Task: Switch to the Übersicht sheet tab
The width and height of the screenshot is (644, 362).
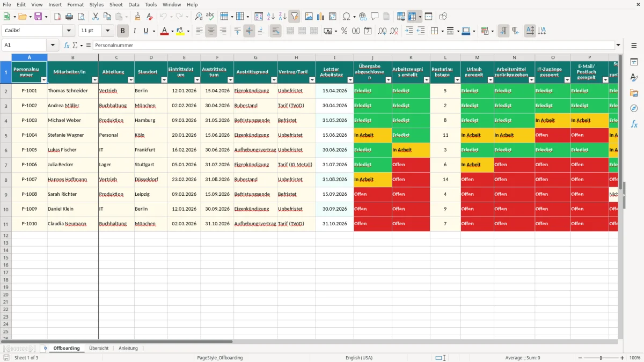Action: [x=99, y=348]
